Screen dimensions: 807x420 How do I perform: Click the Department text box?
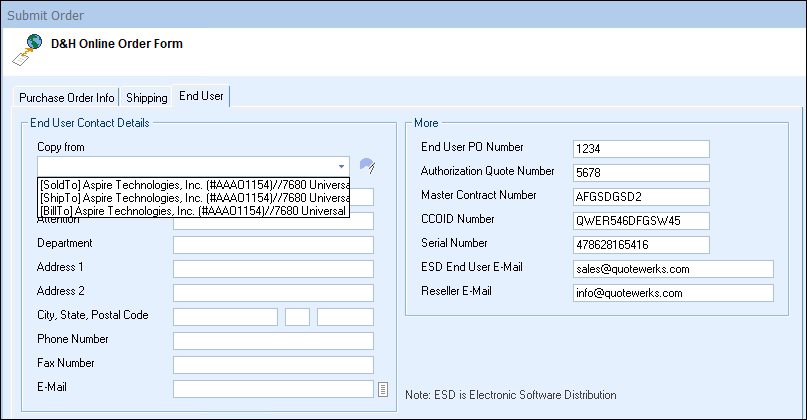pyautogui.click(x=272, y=245)
